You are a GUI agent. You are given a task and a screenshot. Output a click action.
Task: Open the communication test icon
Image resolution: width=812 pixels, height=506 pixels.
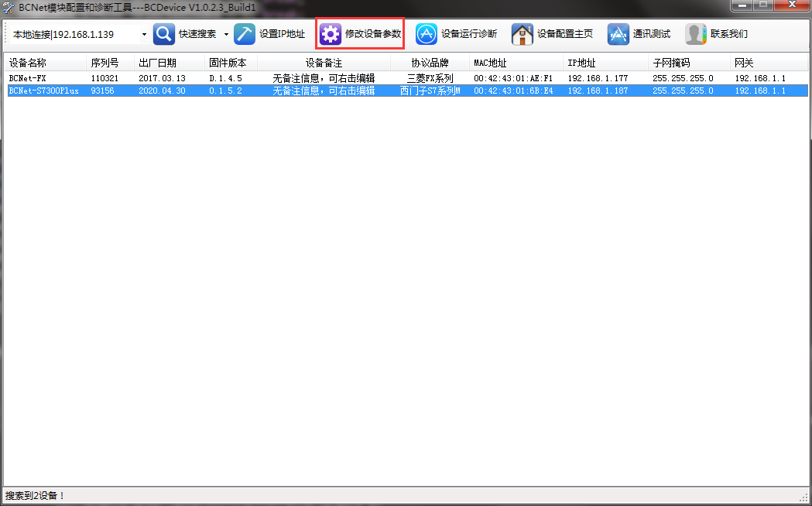[618, 34]
